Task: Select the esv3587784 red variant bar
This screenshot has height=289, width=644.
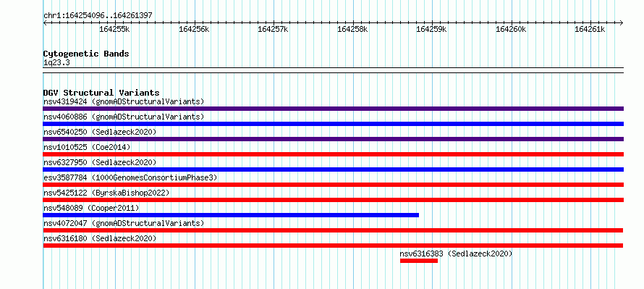Action: [x=333, y=185]
